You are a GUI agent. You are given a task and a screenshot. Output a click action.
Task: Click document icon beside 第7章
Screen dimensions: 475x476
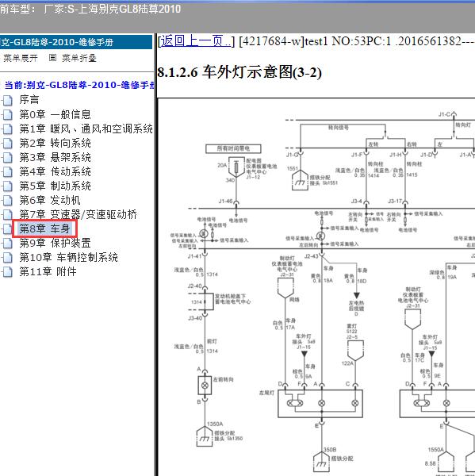pyautogui.click(x=8, y=214)
